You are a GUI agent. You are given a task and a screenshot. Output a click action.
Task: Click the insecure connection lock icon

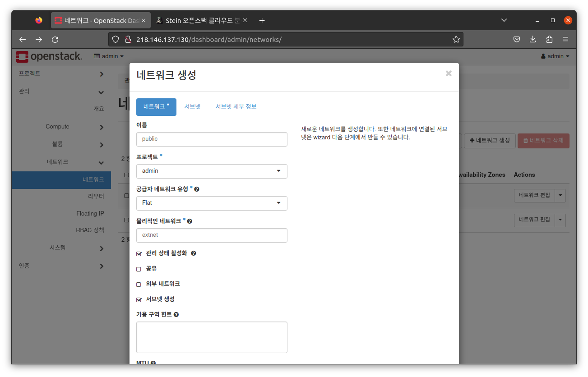[x=128, y=39]
